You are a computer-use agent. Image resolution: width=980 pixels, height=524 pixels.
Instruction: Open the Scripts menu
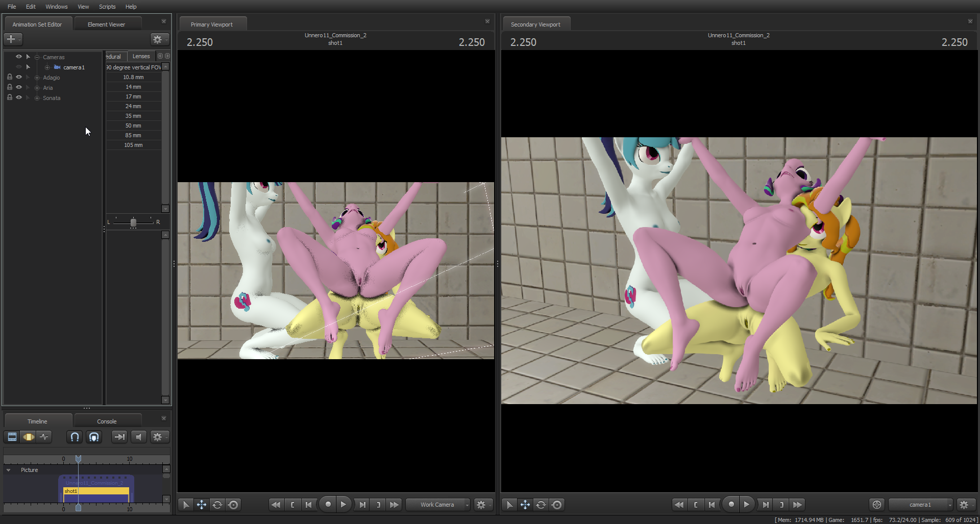[x=107, y=7]
